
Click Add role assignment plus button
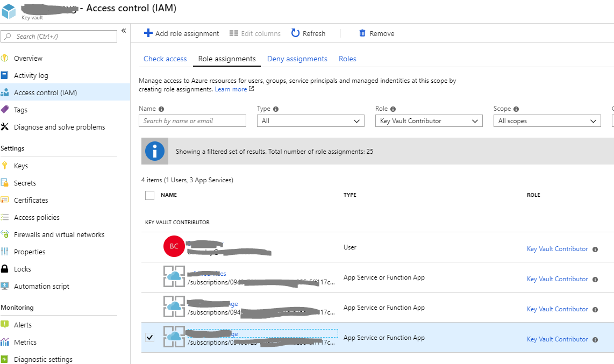click(x=181, y=33)
